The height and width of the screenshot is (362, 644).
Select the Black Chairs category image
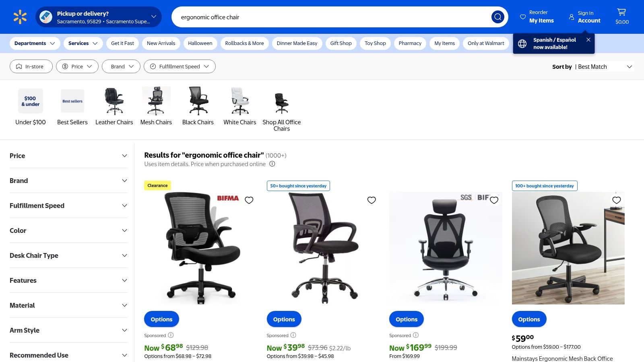(x=198, y=101)
